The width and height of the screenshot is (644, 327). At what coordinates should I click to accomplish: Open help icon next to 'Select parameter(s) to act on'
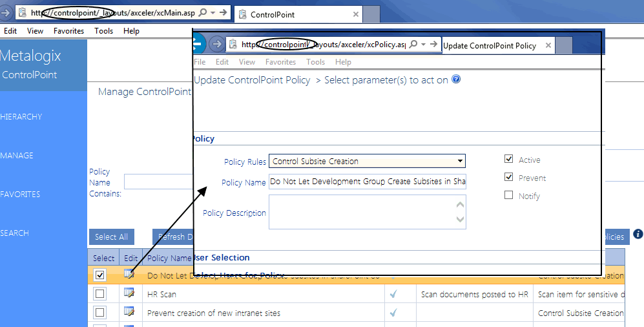click(x=456, y=79)
